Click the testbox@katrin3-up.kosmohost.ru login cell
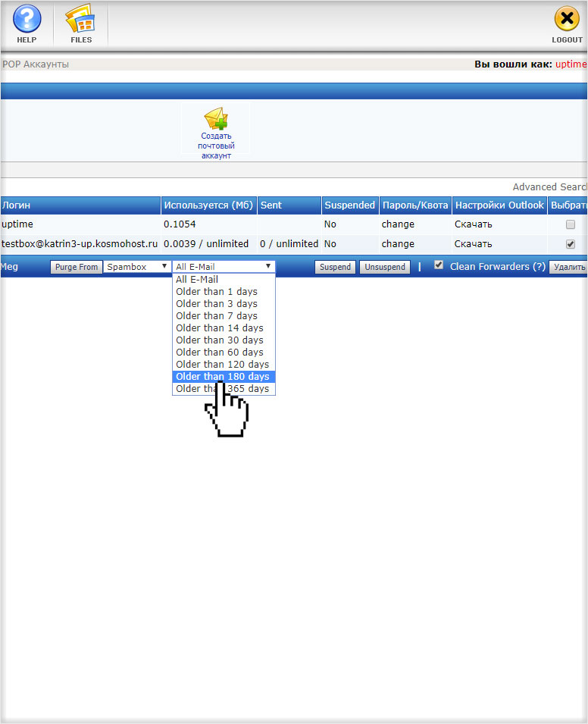 click(80, 244)
